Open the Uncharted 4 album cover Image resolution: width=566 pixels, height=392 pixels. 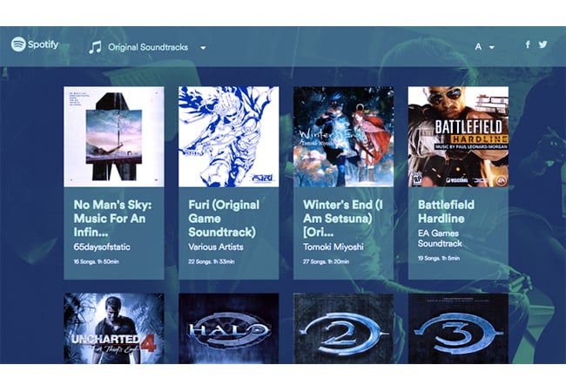[x=114, y=328]
